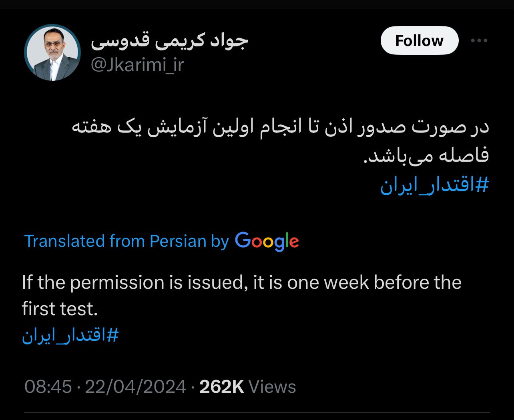The width and height of the screenshot is (514, 420).
Task: Click the second line of Persian tweet text
Action: [x=426, y=156]
